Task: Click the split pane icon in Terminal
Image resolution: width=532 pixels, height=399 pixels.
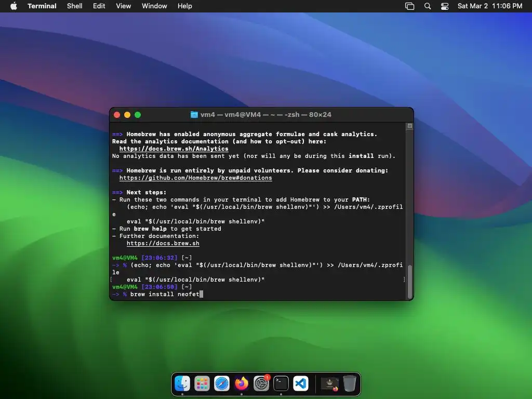Action: (410, 126)
